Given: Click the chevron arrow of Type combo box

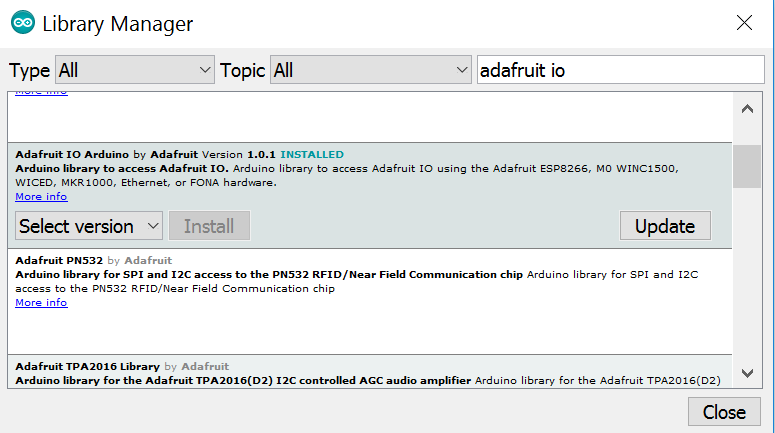Looking at the screenshot, I should (x=205, y=70).
